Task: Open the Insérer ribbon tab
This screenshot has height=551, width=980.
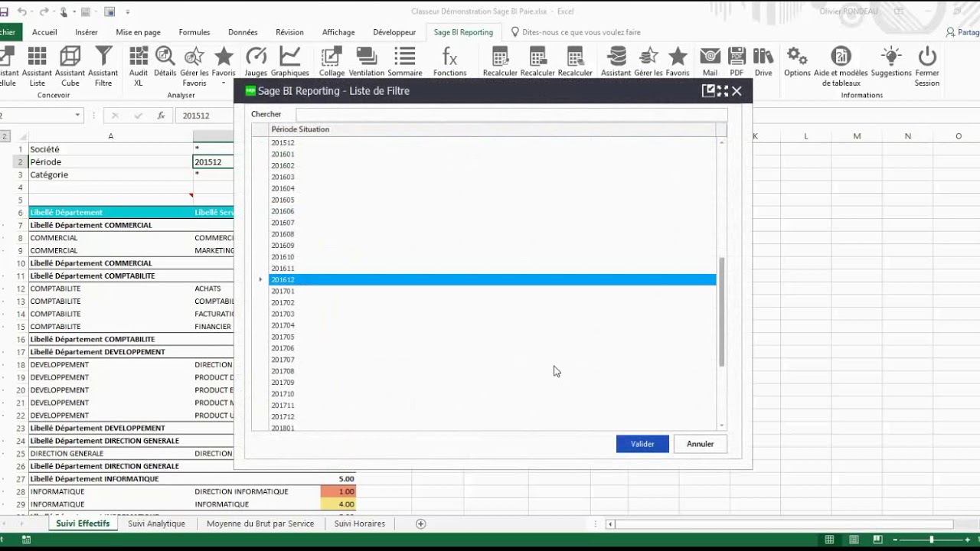Action: pyautogui.click(x=87, y=32)
